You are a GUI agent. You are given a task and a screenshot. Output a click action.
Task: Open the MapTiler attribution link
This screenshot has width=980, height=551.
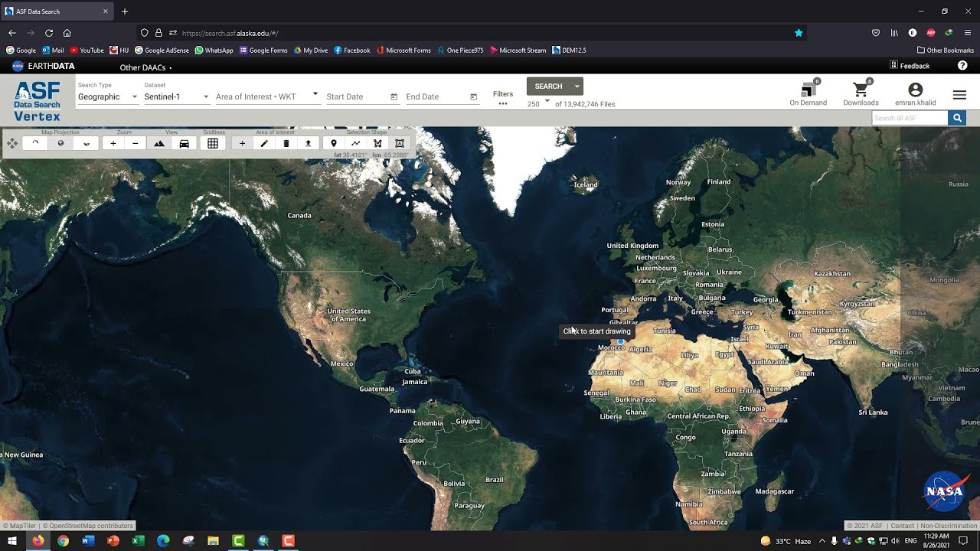click(18, 526)
